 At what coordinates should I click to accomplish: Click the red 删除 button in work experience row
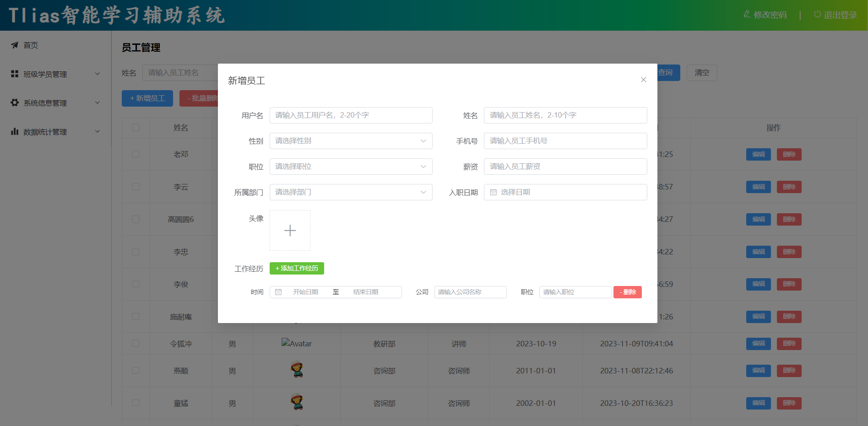click(627, 292)
